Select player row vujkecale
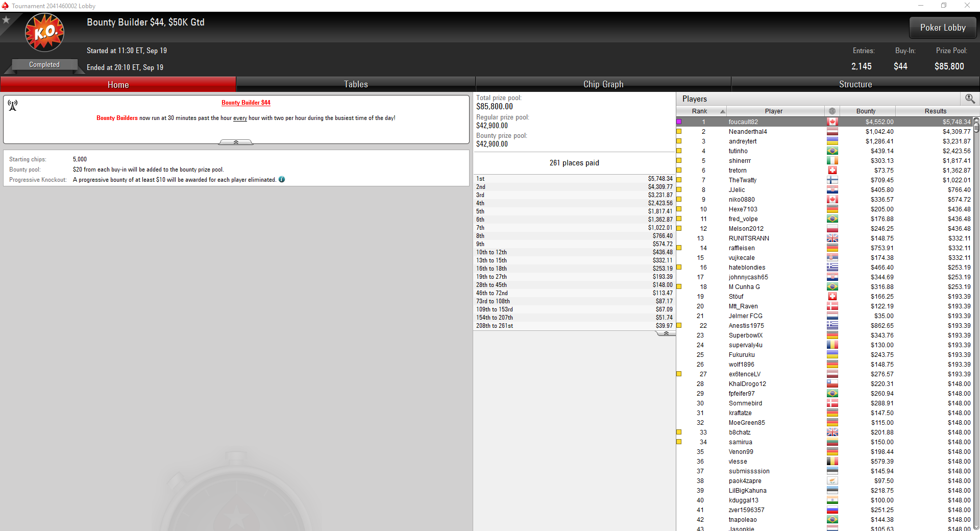 [x=824, y=257]
